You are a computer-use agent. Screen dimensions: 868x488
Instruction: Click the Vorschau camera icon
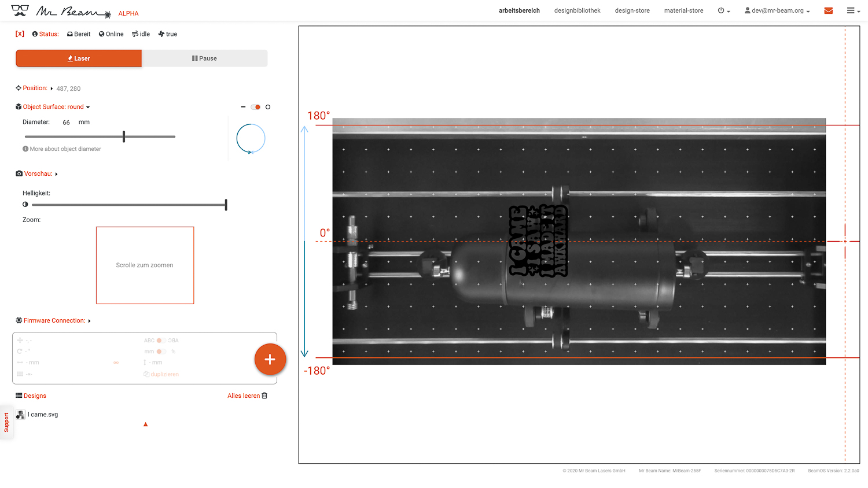coord(19,173)
